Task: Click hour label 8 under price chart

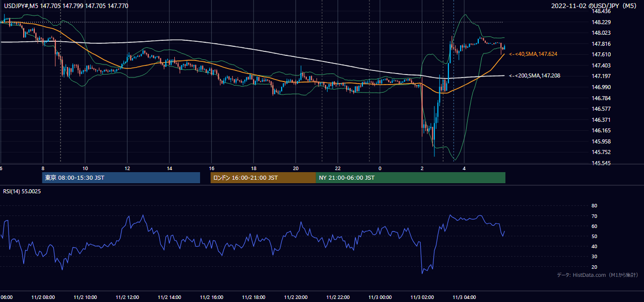Action: [43, 168]
